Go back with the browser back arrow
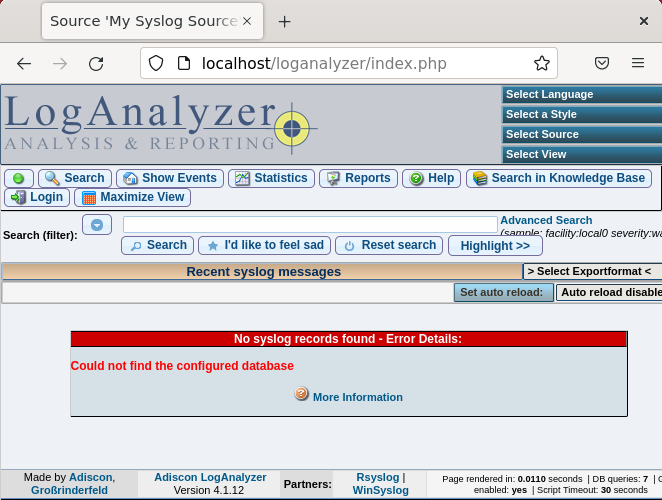The image size is (662, 500). pos(24,64)
